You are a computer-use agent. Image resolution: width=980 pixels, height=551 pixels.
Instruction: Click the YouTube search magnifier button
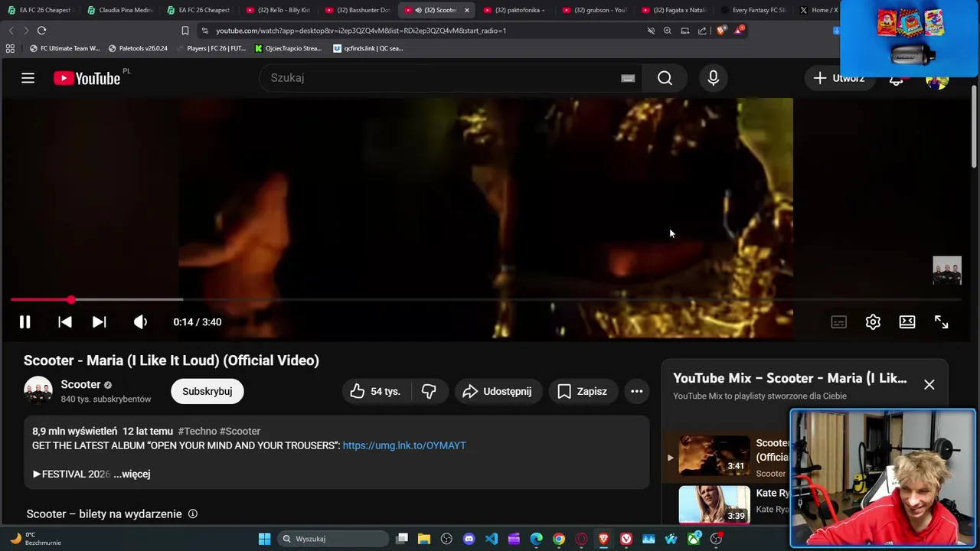pyautogui.click(x=665, y=78)
